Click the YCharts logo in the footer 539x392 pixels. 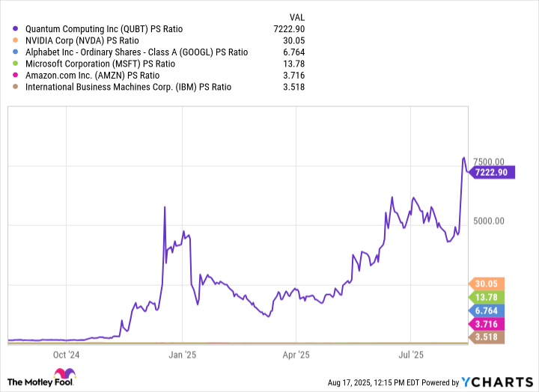click(x=498, y=382)
